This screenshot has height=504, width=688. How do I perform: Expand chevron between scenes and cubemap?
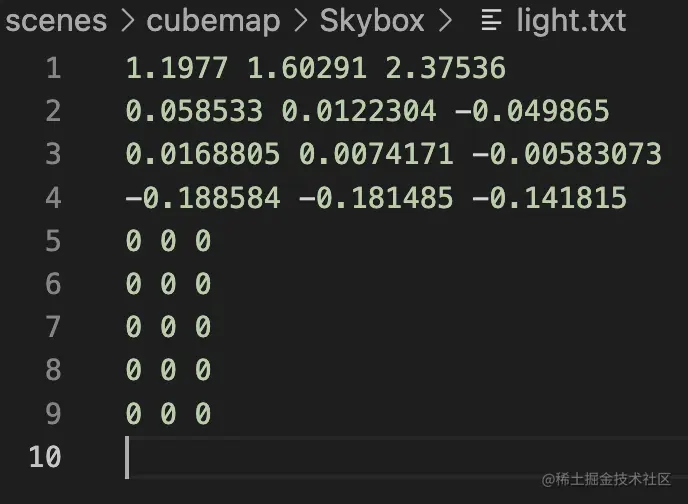[127, 21]
